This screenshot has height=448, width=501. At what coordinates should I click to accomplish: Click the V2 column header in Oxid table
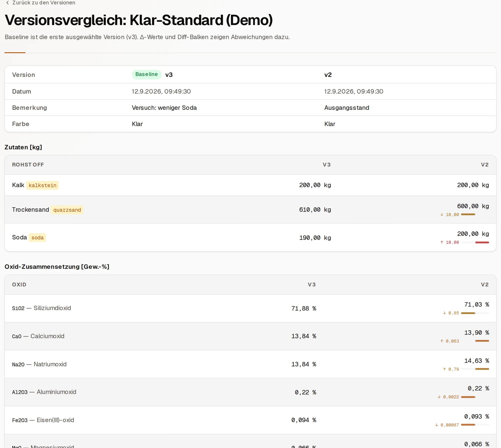click(485, 284)
